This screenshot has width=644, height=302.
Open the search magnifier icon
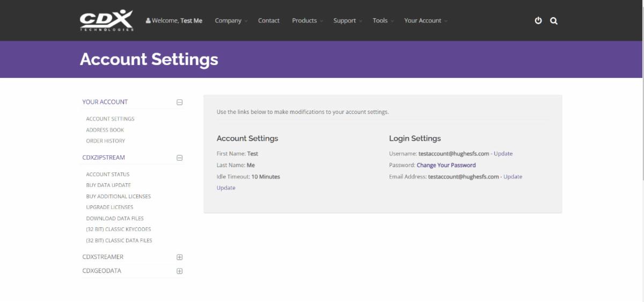(554, 21)
